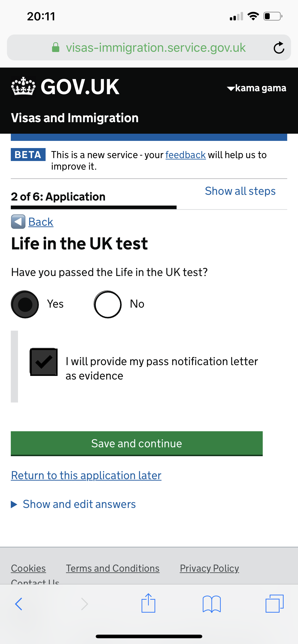Expand Show all steps
The height and width of the screenshot is (644, 298).
(240, 191)
